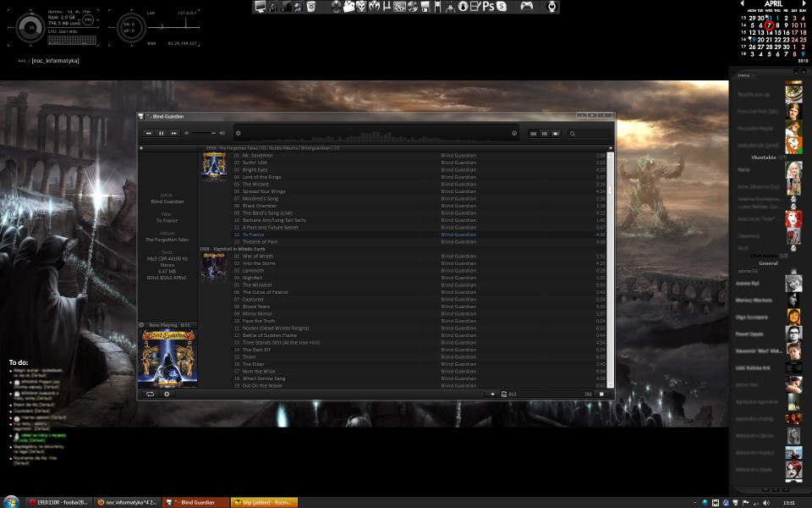Screen dimensions: 812x508
Task: Select the third layout view button
Action: 555,133
